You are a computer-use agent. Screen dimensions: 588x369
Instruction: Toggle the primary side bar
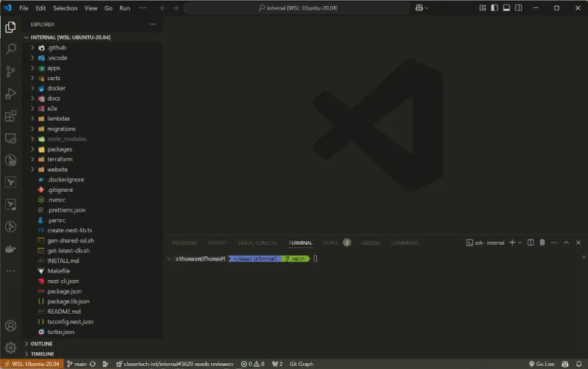495,8
